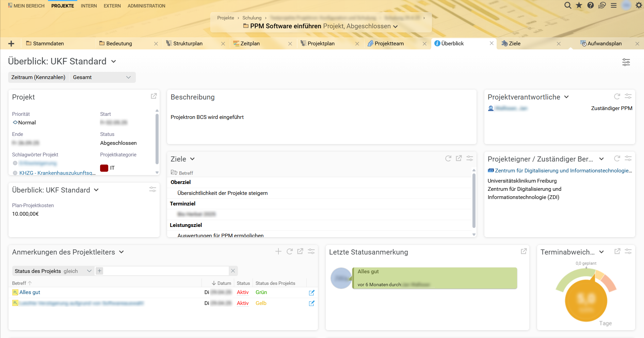Open the Zeitraum Kennzahlen Gesamt dropdown
Screen dimensions: 644x338
(x=129, y=77)
